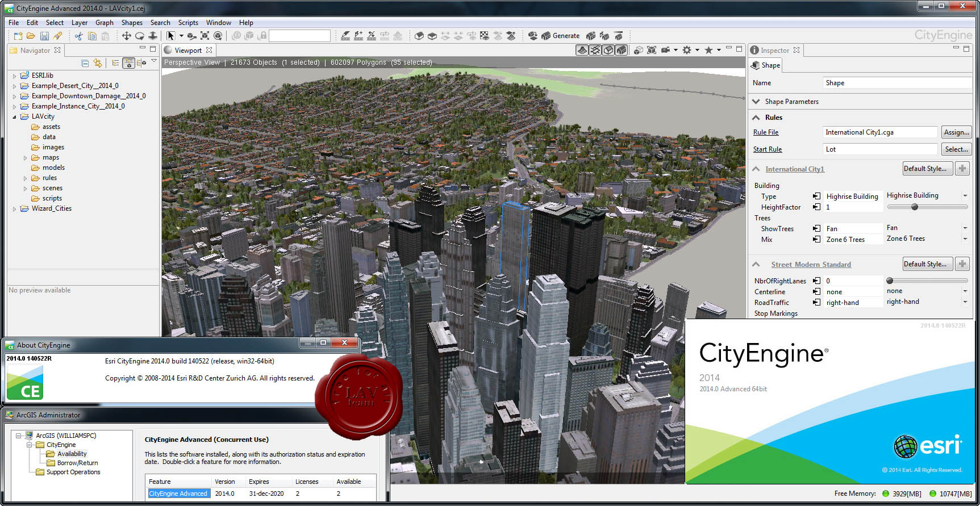This screenshot has width=980, height=506.
Task: Select the first pencil shape-creation tool
Action: pos(345,36)
